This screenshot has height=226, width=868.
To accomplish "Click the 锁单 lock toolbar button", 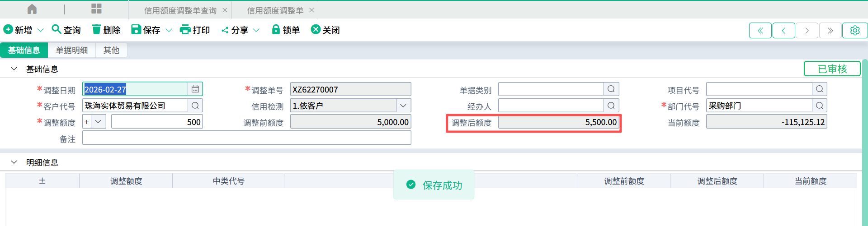I will pyautogui.click(x=286, y=30).
